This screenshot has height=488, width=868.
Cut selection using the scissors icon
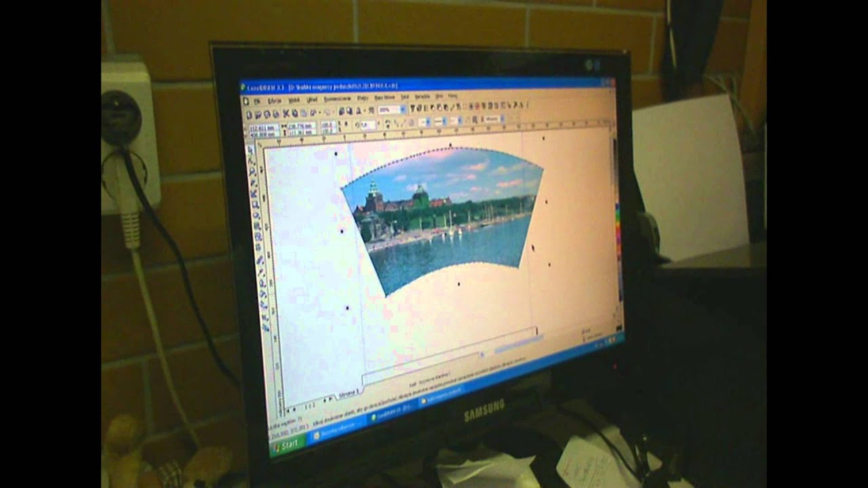click(x=286, y=113)
